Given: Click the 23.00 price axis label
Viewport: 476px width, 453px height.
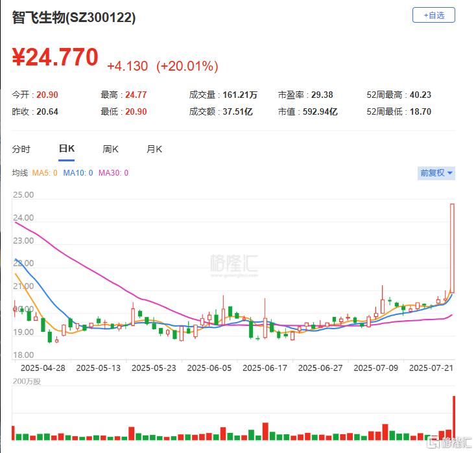Looking at the screenshot, I should (x=23, y=241).
